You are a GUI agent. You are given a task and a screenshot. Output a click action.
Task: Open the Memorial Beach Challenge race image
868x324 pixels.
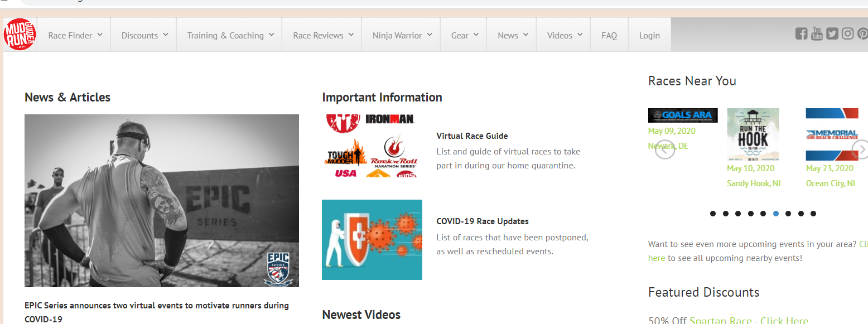click(x=832, y=134)
